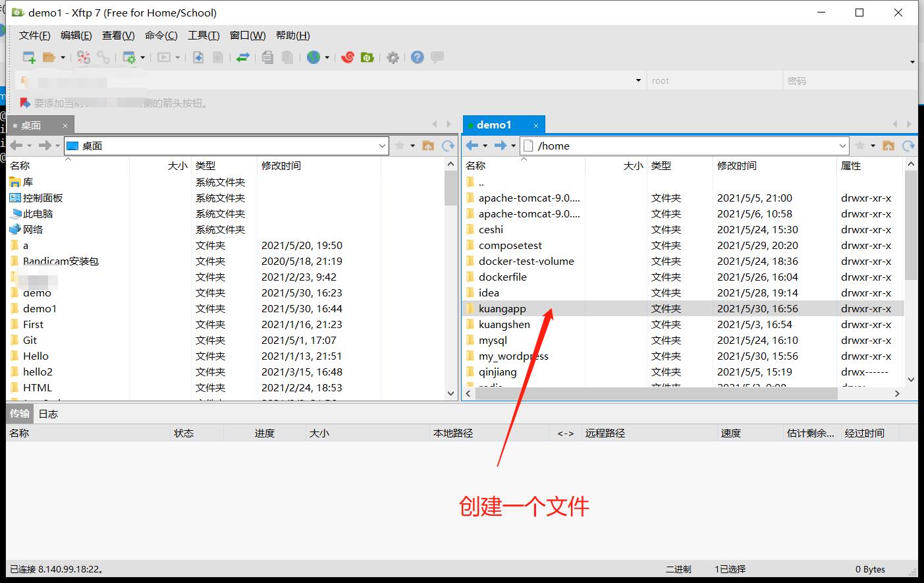Expand the Open Session dropdown arrow
Image resolution: width=924 pixels, height=583 pixels.
63,58
